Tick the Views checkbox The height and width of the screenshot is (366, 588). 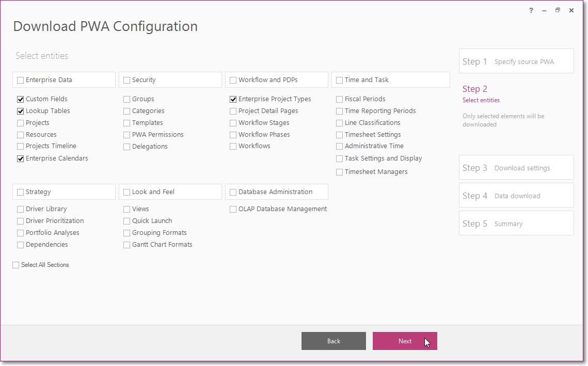(127, 209)
